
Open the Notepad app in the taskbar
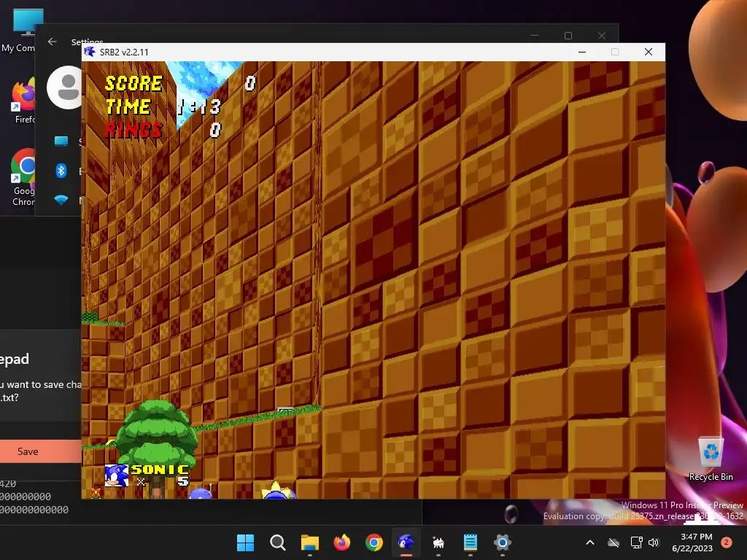[471, 542]
